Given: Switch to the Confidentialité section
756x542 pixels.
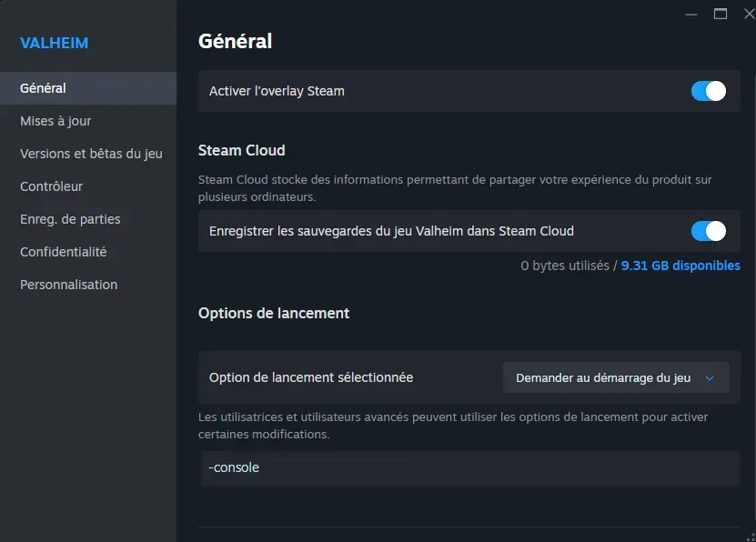Looking at the screenshot, I should tap(88, 252).
